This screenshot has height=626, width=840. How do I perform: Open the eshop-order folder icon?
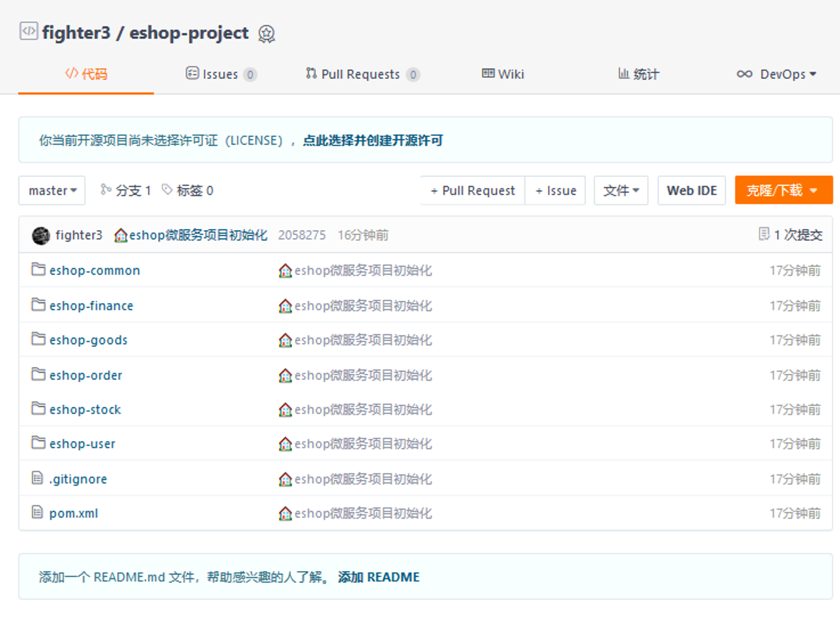click(39, 374)
